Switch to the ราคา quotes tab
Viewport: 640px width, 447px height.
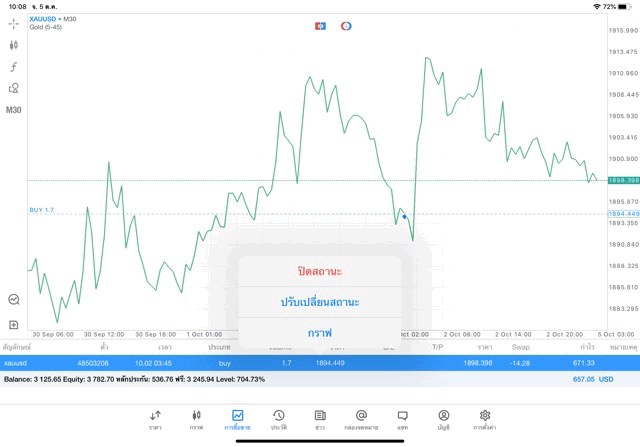155,418
